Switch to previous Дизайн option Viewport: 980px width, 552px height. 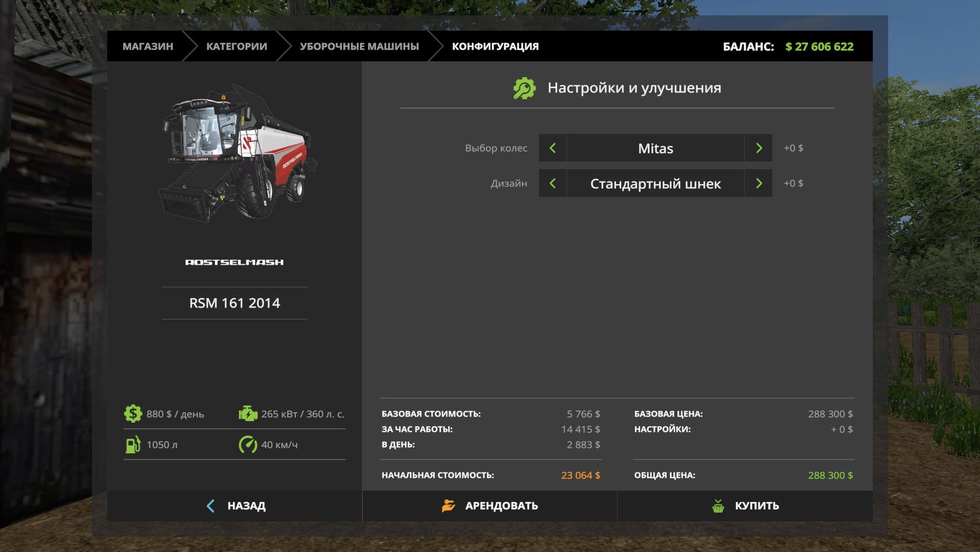pyautogui.click(x=553, y=184)
